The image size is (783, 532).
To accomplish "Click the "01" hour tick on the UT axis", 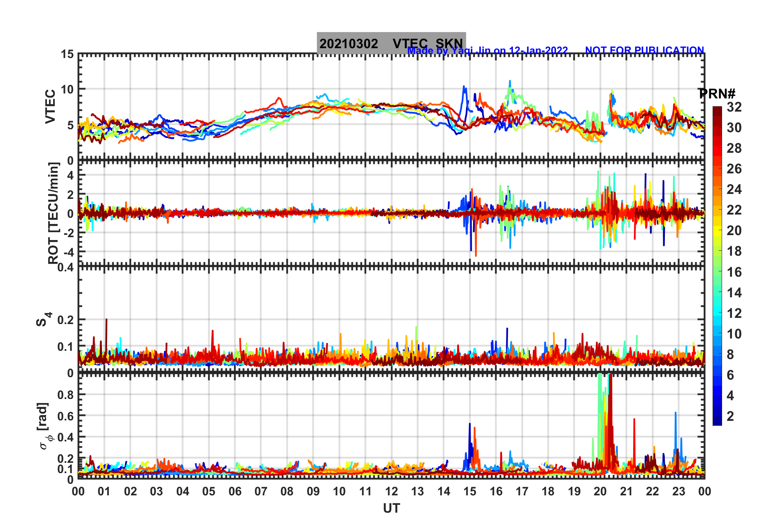I will point(104,491).
